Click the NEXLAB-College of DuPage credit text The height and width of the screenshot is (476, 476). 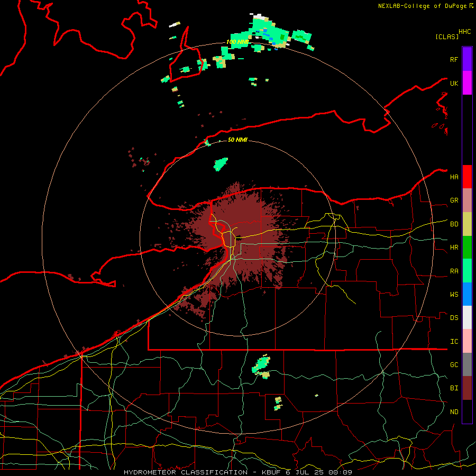(423, 6)
